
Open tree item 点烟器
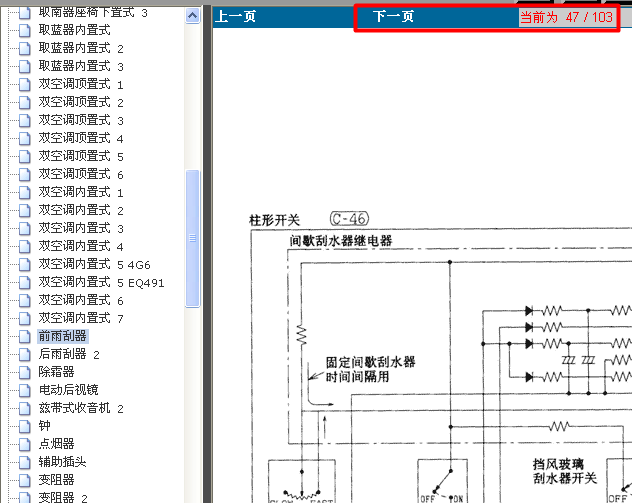coord(56,444)
